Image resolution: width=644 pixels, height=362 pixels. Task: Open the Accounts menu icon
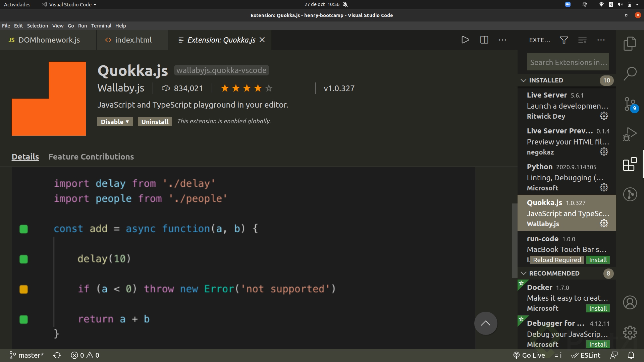pos(630,303)
